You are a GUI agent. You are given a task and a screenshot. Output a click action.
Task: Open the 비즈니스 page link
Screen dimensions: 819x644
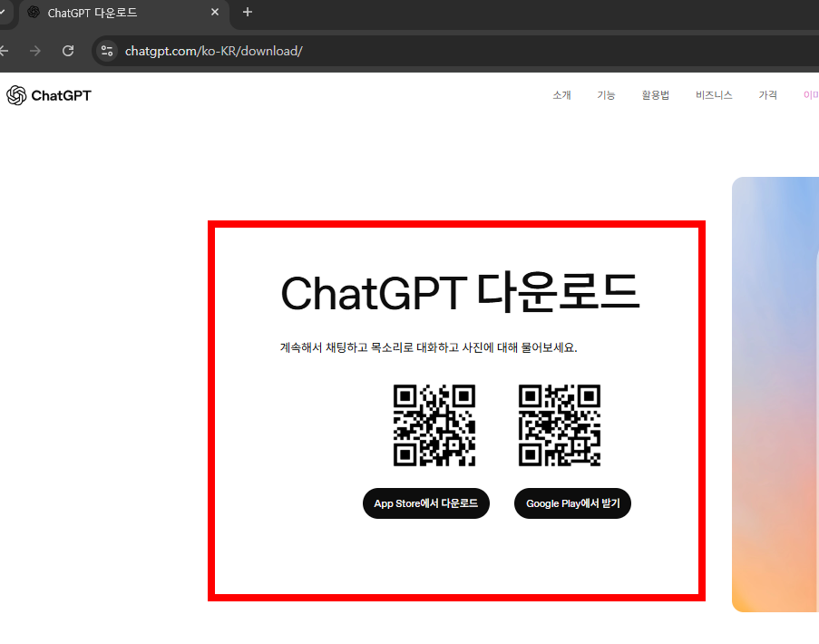click(713, 94)
